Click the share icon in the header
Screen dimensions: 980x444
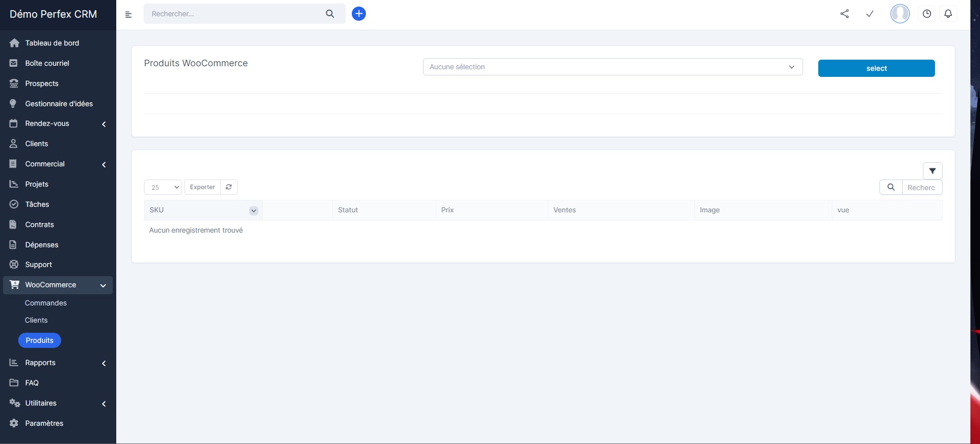tap(845, 14)
